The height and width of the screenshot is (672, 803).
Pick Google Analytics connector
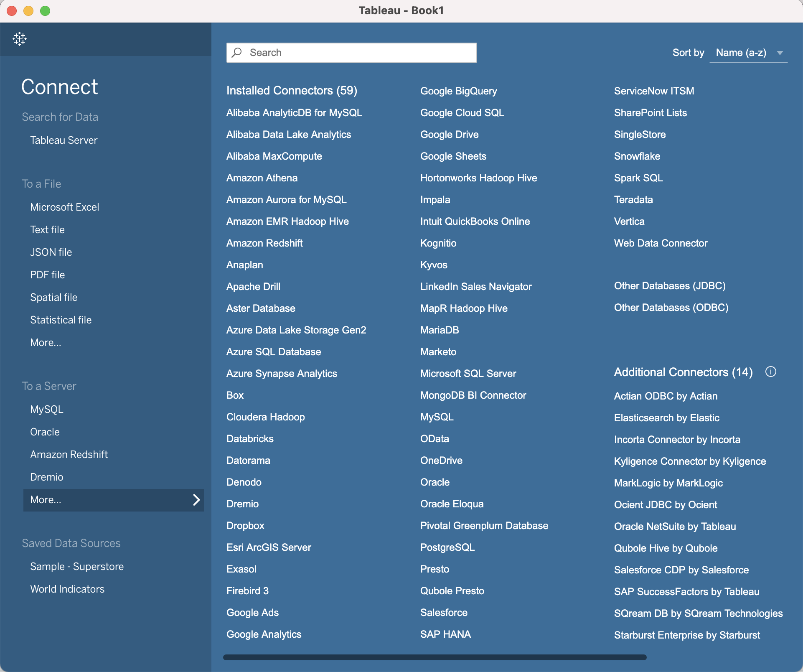click(264, 634)
